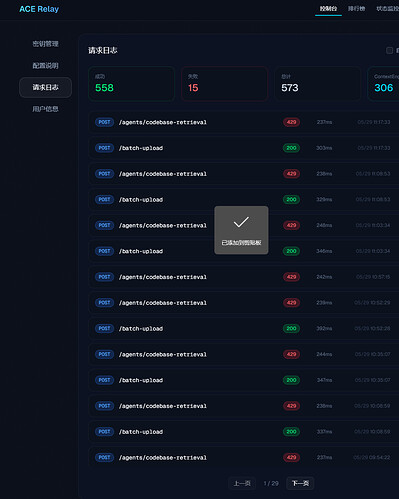Click /agents/codebase-retrieval in the 242ms row

coord(163,277)
